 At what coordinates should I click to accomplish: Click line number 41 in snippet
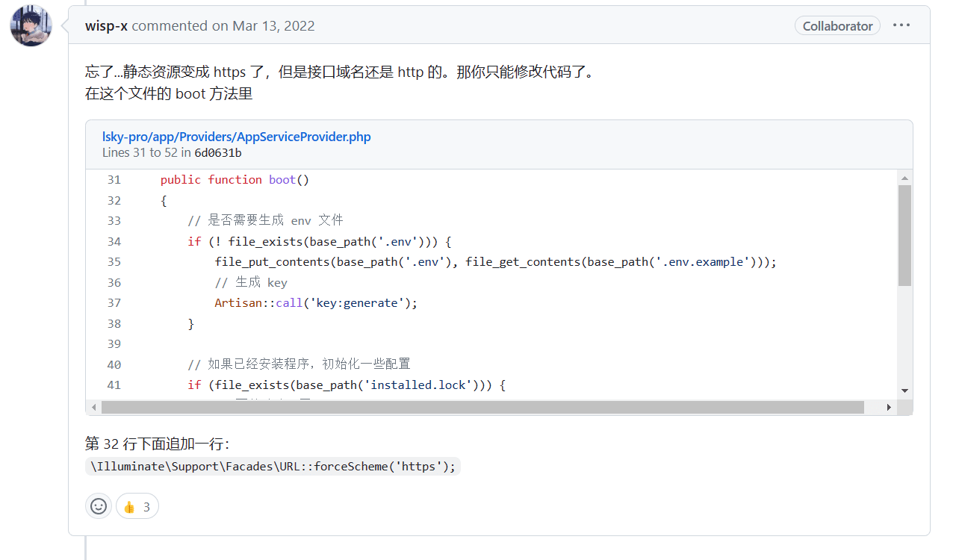[114, 385]
